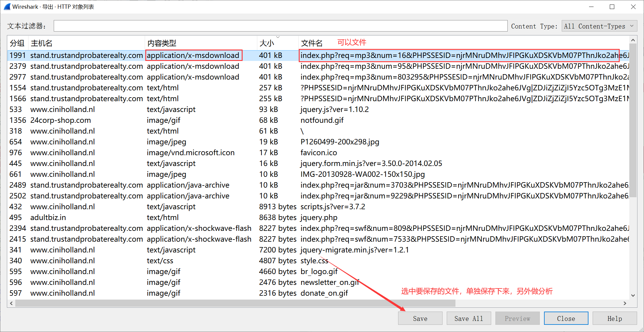Click the Wireshark shark fin title icon
The image size is (644, 332).
(x=7, y=7)
